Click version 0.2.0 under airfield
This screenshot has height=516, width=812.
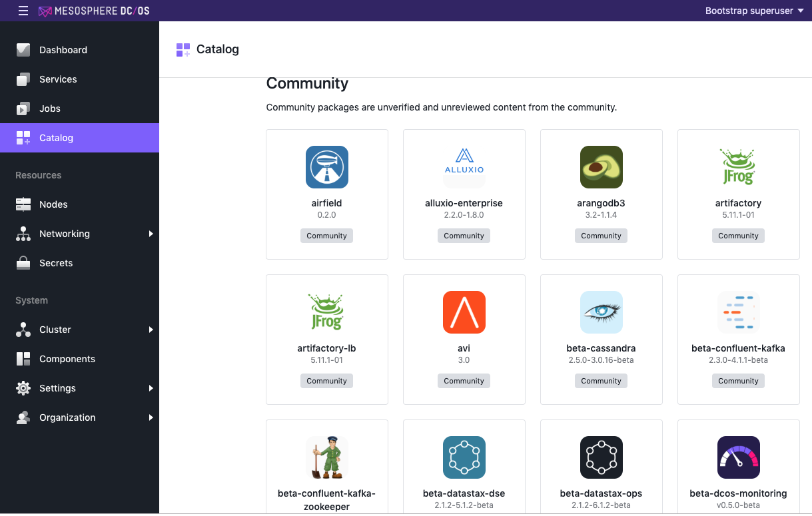(x=327, y=215)
